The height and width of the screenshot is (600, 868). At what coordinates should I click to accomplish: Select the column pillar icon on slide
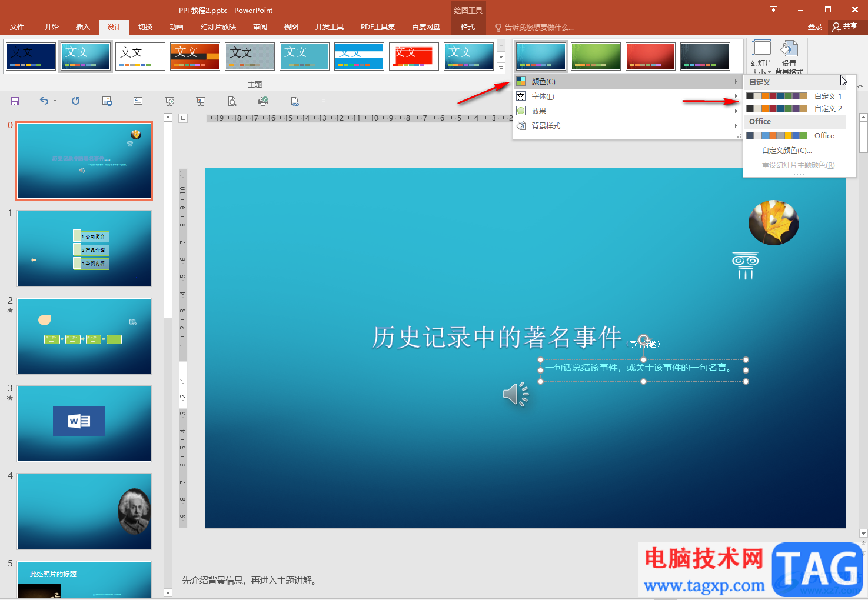point(745,266)
